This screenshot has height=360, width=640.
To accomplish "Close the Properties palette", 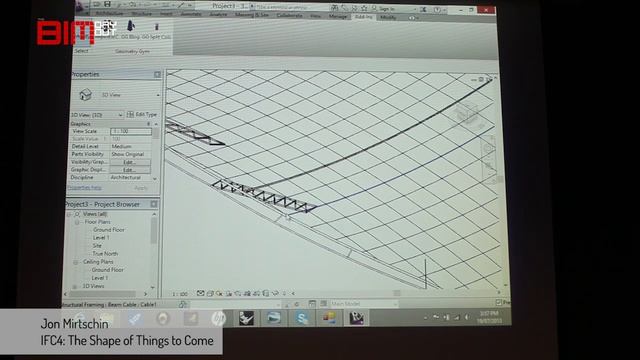I will point(157,74).
